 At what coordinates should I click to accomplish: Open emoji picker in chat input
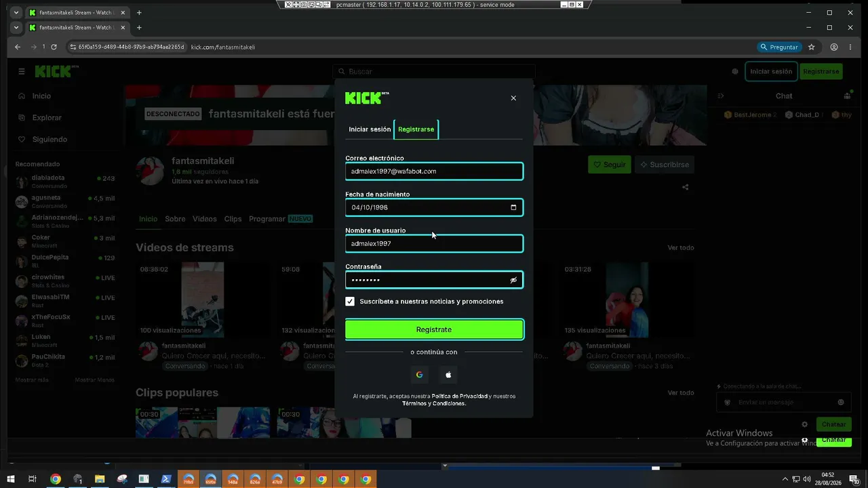(841, 403)
